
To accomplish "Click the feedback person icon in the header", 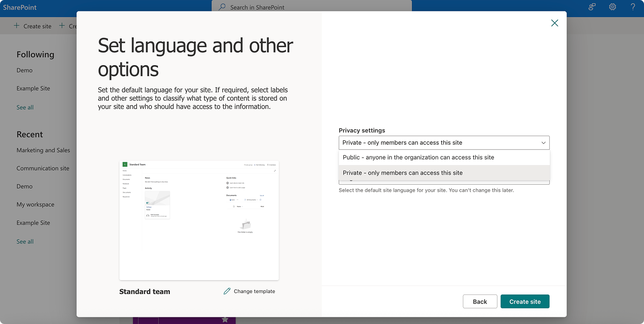I will (591, 7).
